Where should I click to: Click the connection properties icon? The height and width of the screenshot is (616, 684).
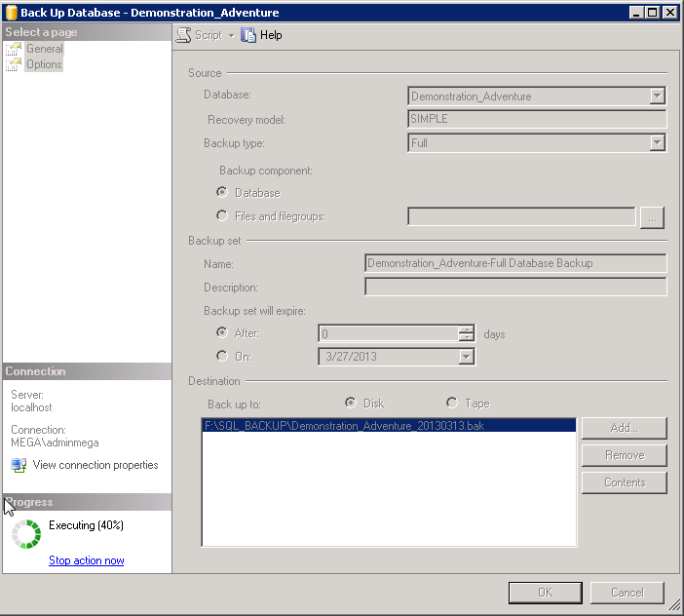(x=19, y=466)
